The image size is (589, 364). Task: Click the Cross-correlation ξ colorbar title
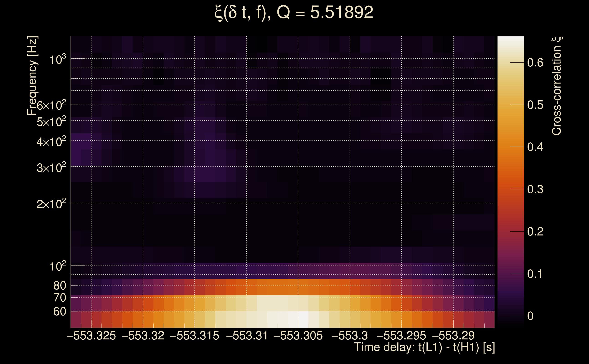click(556, 86)
